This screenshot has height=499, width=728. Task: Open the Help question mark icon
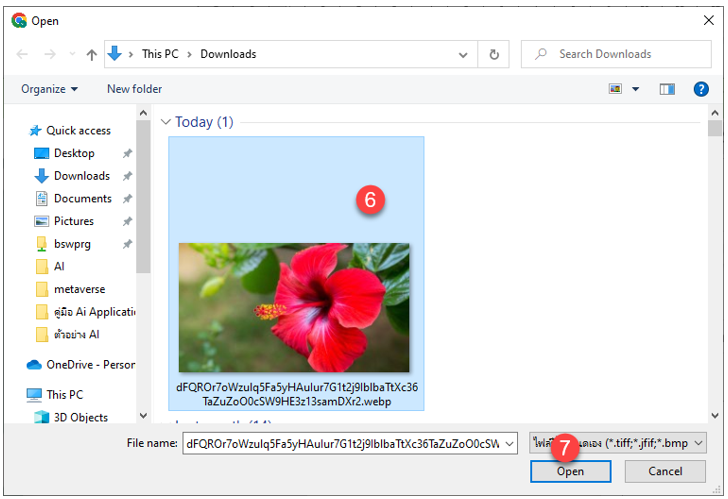(701, 89)
